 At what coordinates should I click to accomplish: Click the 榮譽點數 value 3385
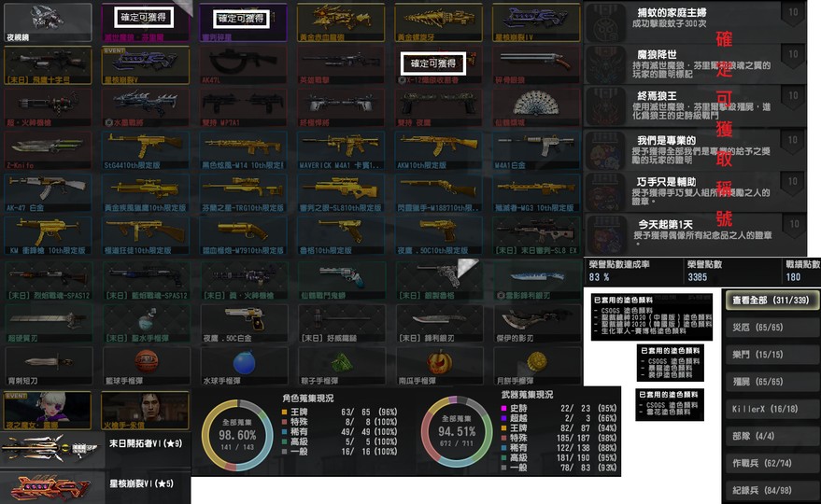pyautogui.click(x=697, y=277)
